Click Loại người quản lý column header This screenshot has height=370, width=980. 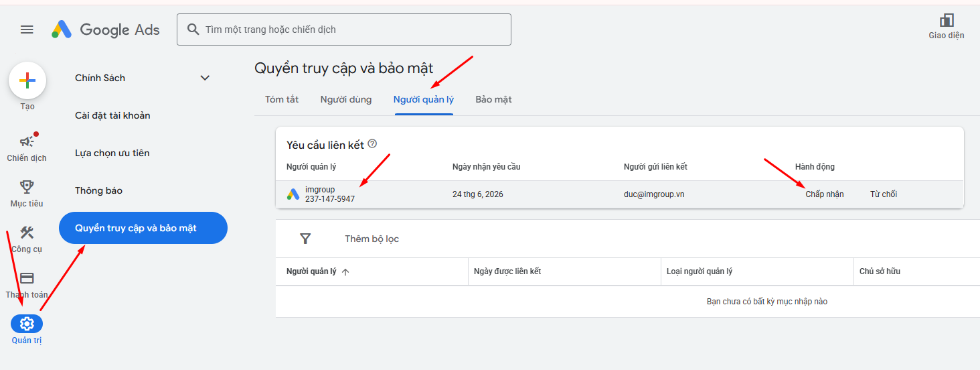[x=700, y=271]
